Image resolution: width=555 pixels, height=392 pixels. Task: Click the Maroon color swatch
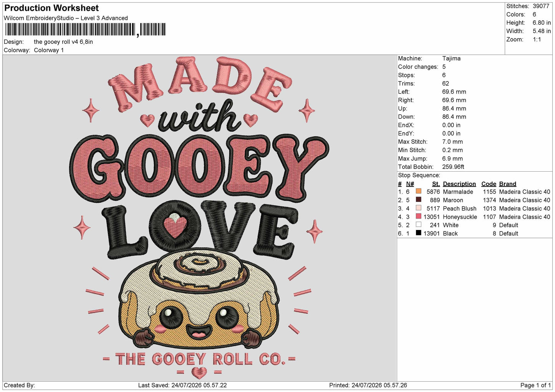point(419,200)
